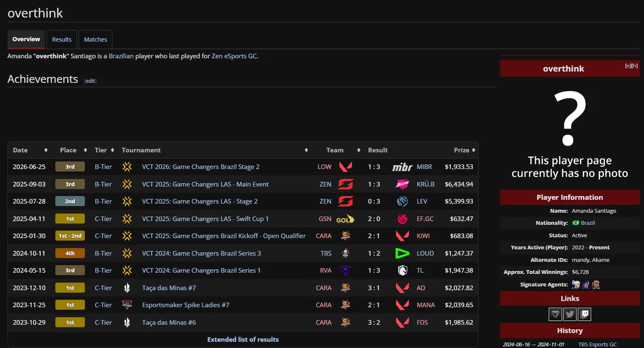Open VCT 2025: Game Changers LAS - Stage 2

[x=200, y=201]
